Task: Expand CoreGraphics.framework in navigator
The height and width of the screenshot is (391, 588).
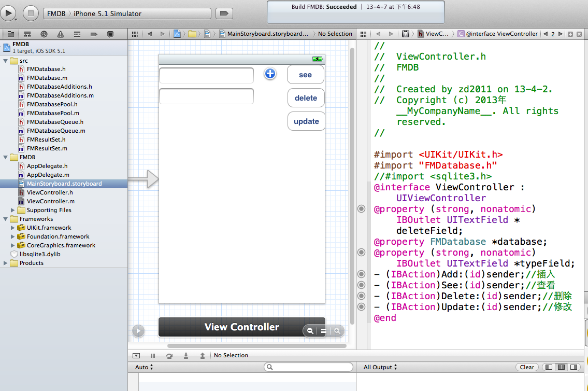Action: tap(12, 245)
